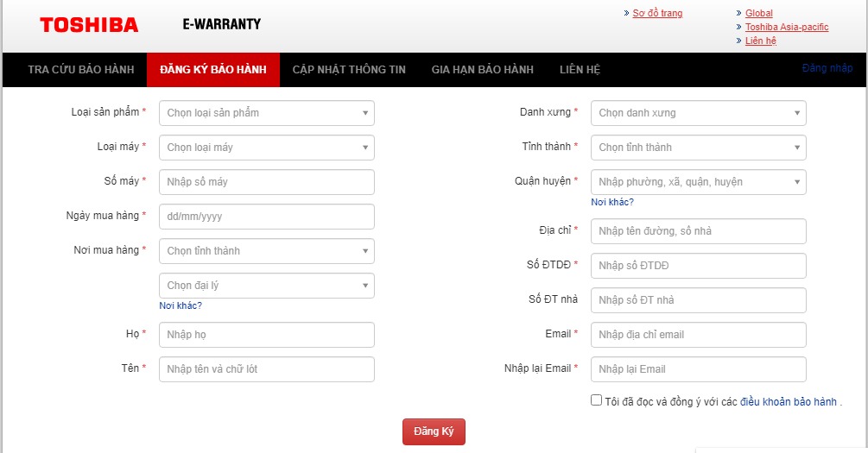Open the Sơ đồ trang link
Viewport: 868px width, 453px height.
[657, 13]
